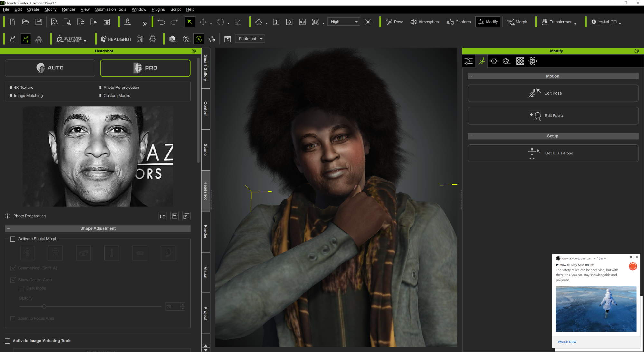This screenshot has height=352, width=644.
Task: Open the File menu
Action: tap(6, 9)
